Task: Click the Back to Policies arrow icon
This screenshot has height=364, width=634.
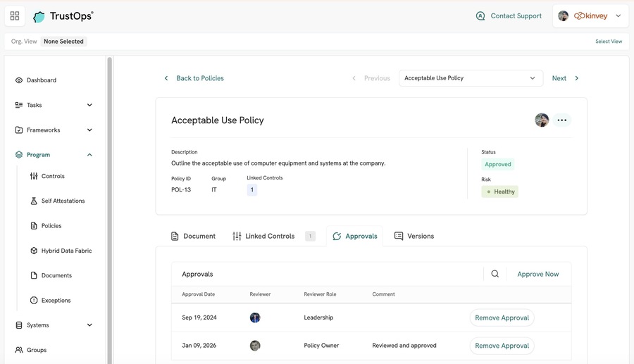Action: pyautogui.click(x=166, y=78)
